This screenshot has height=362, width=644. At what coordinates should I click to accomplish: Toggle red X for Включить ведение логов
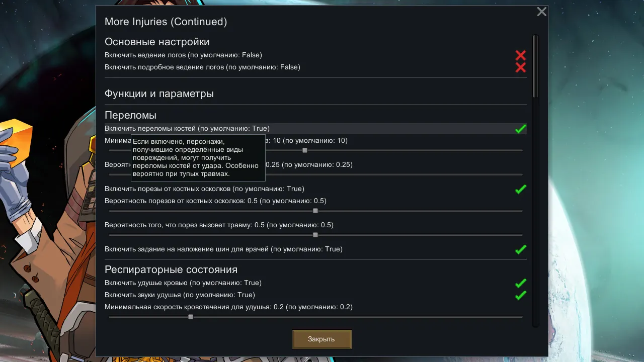click(521, 55)
